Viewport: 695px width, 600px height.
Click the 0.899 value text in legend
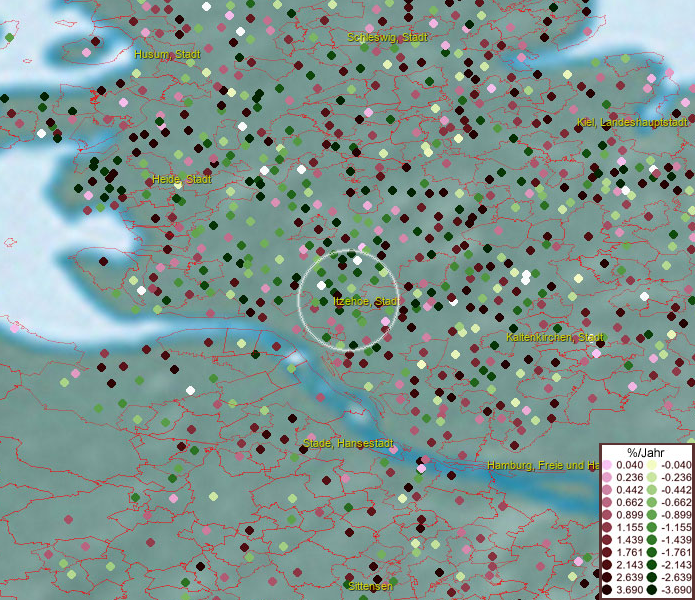629,515
